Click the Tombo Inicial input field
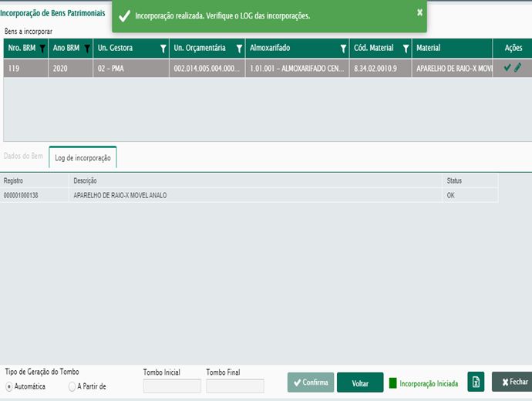532x401 pixels. click(x=172, y=386)
